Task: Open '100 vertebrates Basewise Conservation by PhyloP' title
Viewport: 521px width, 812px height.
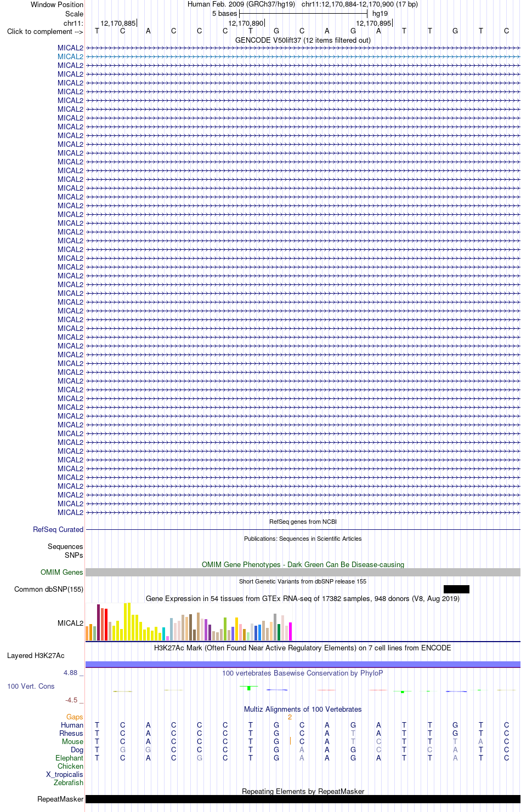Action: 303,673
